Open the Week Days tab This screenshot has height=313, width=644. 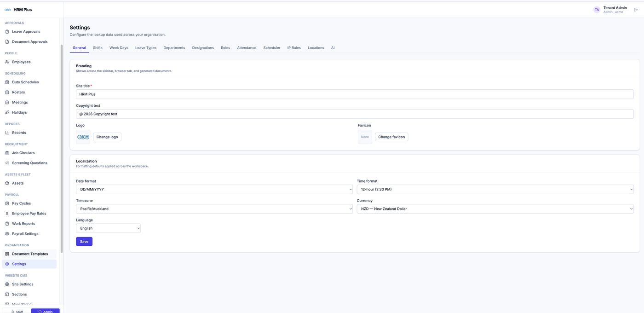point(119,48)
